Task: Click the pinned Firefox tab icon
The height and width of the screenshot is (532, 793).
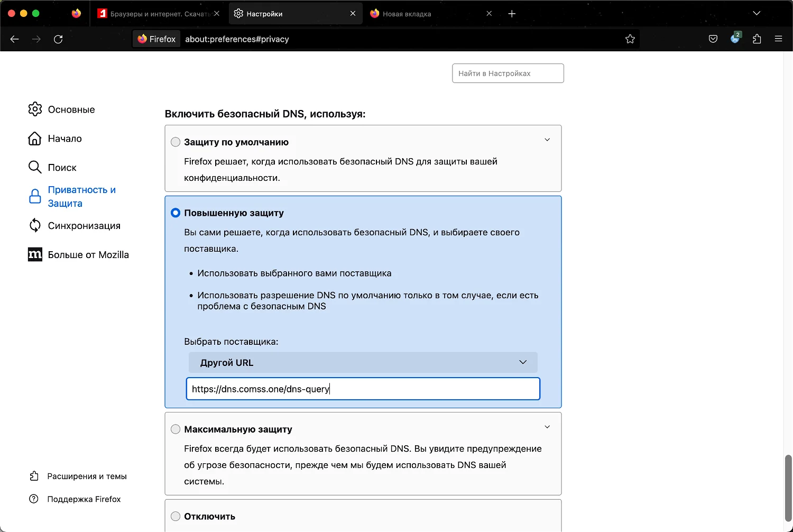Action: pyautogui.click(x=77, y=14)
